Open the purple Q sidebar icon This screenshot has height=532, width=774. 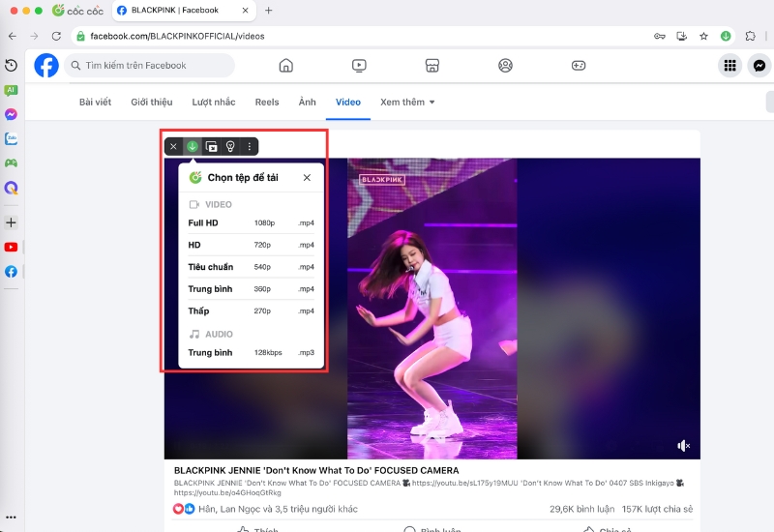tap(11, 188)
